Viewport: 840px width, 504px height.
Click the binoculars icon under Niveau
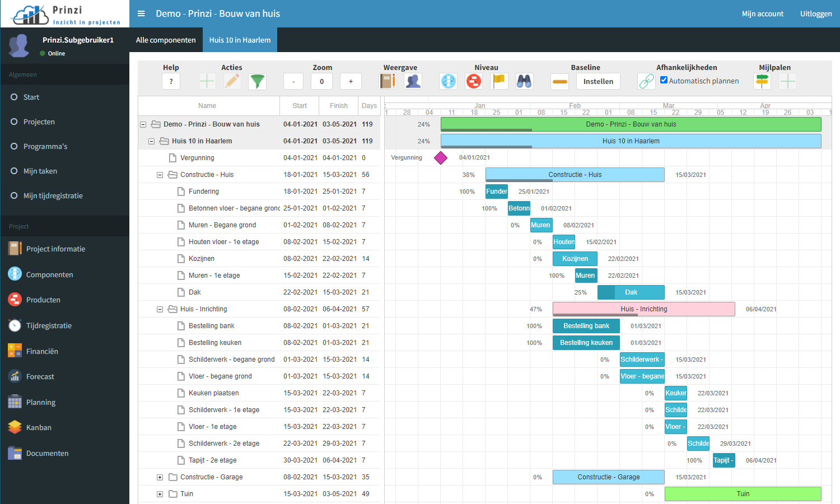524,82
